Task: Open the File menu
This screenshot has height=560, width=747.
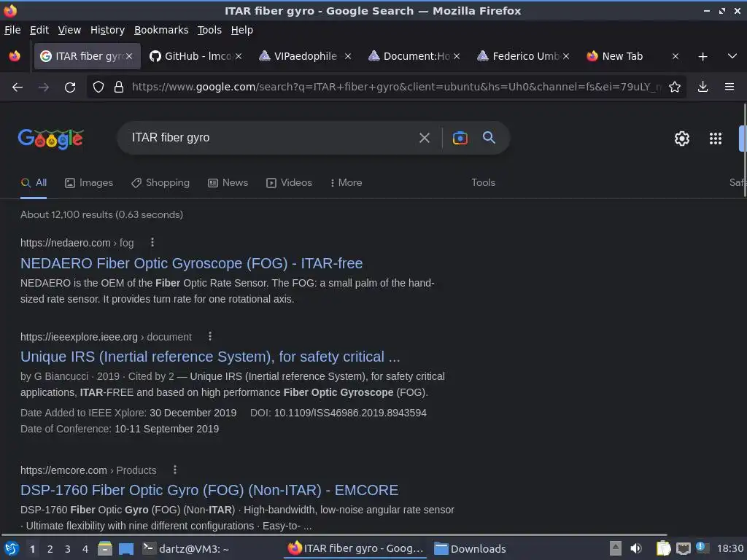Action: tap(12, 30)
